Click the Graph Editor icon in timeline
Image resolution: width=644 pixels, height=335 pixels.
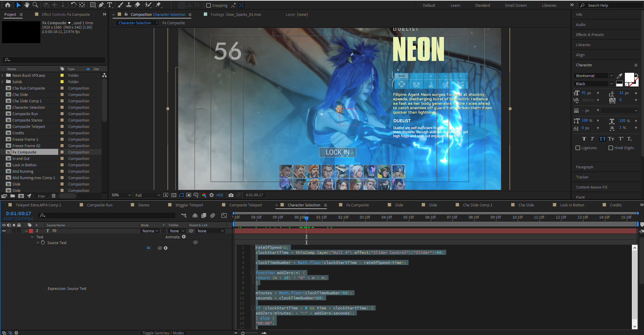224,215
